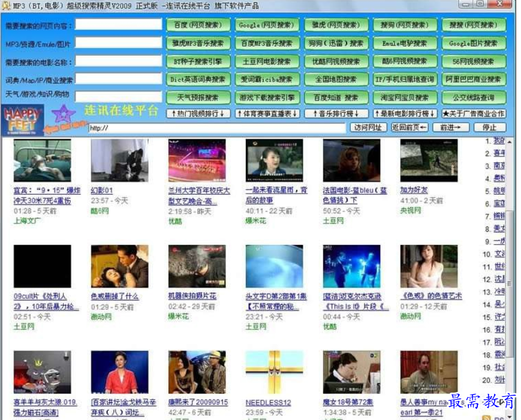The image size is (521, 420).
Task: Focus the 天气/游戏/知识/购物 input field
Action: 119,96
